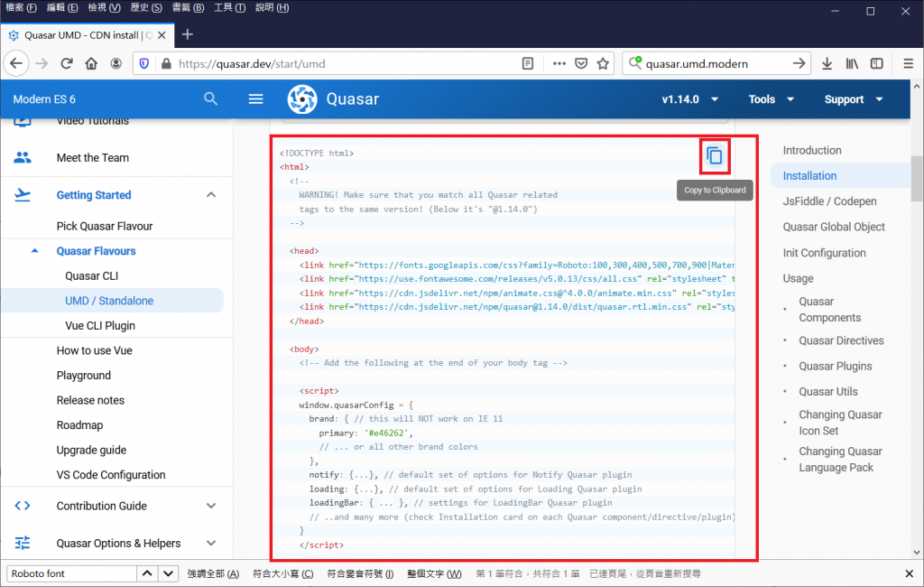This screenshot has height=587, width=924.
Task: Toggle Match Diacritics option in find bar
Action: pos(360,573)
